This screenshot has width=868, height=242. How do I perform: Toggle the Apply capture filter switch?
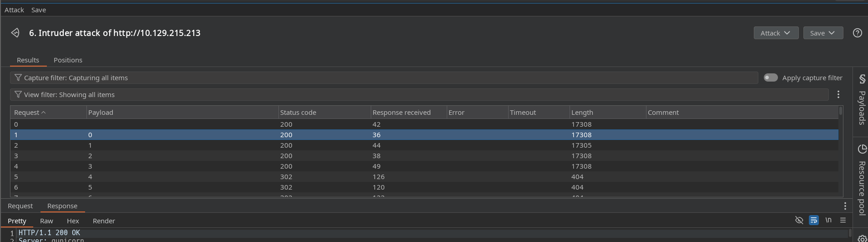click(x=771, y=77)
